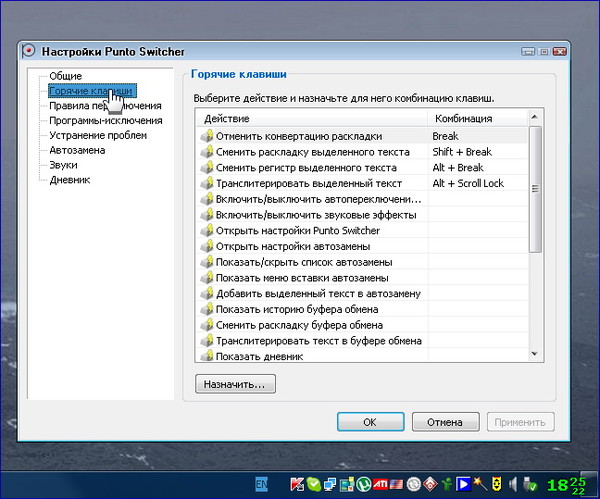Click the uTorrent tray icon
Image resolution: width=600 pixels, height=499 pixels.
pyautogui.click(x=363, y=484)
